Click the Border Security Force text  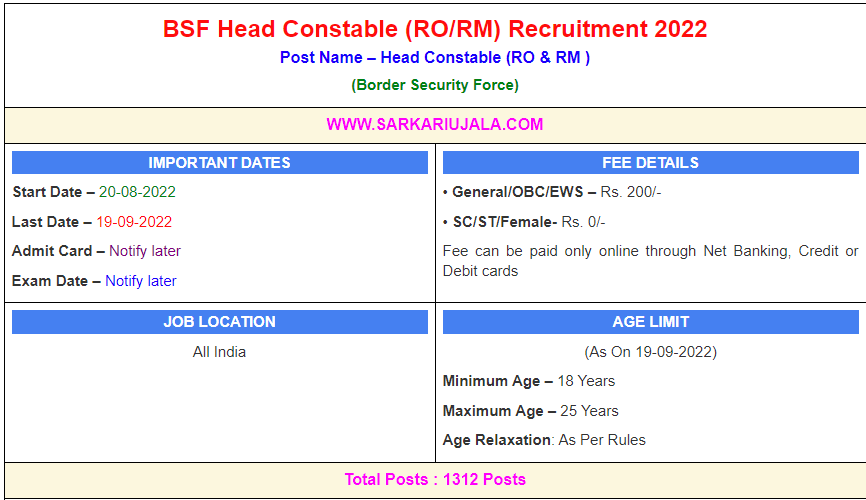coord(434,85)
